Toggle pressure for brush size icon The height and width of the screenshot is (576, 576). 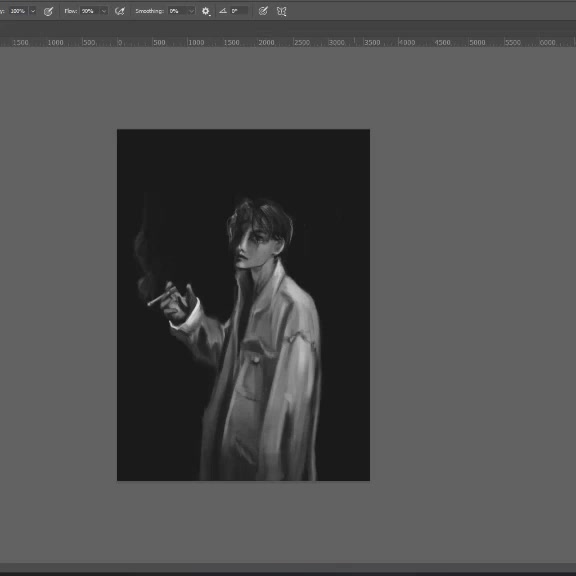click(x=263, y=11)
